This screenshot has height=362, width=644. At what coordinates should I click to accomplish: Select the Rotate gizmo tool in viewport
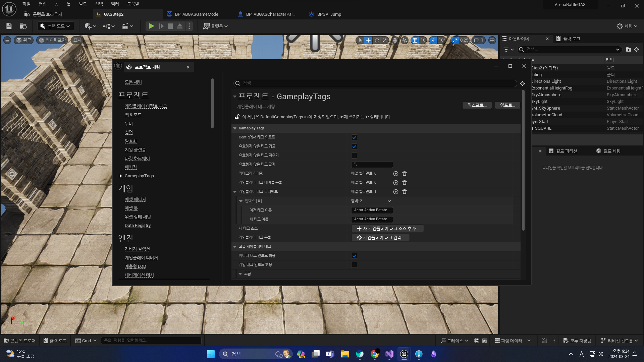pos(377,40)
